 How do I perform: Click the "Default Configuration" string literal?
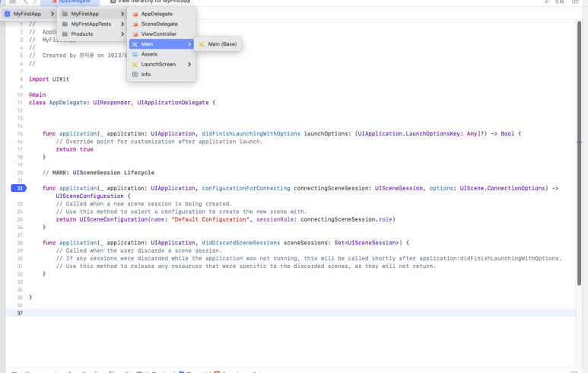tap(211, 219)
